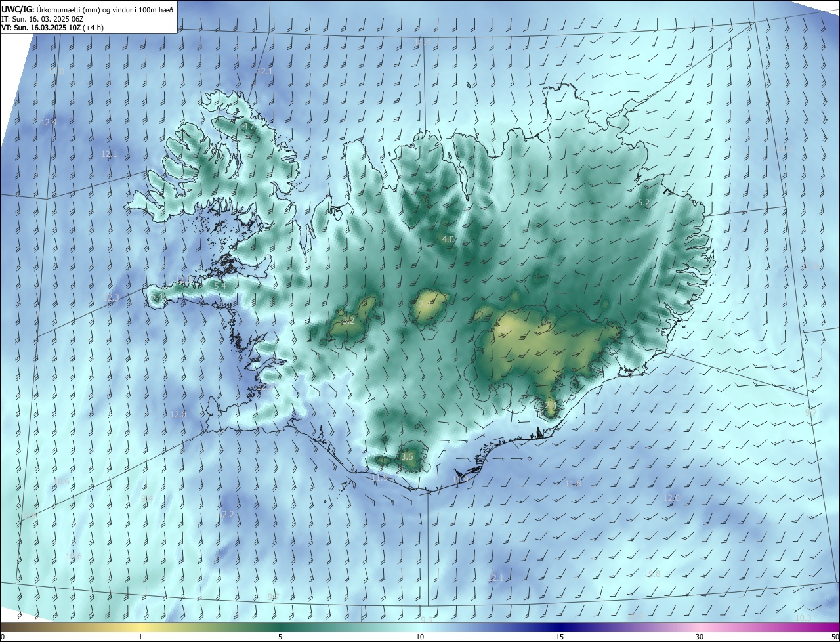This screenshot has width=840, height=642.
Task: Click the dark navy band of the colour scale
Action: [560, 627]
